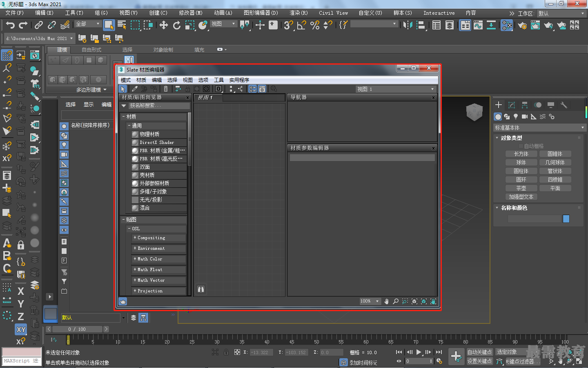Select Cameras category icon
Viewport: 588px width, 368px height.
coord(525,117)
